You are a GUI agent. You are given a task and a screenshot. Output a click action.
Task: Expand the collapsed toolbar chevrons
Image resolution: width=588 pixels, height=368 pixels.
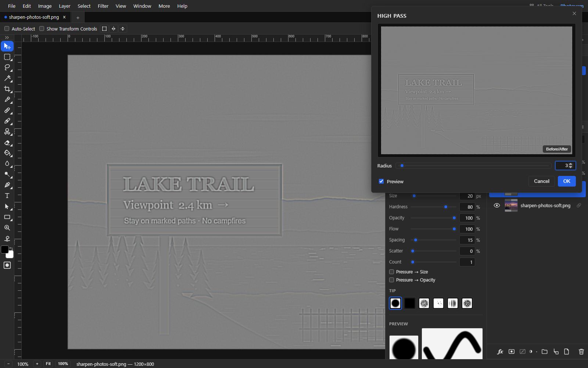7,38
